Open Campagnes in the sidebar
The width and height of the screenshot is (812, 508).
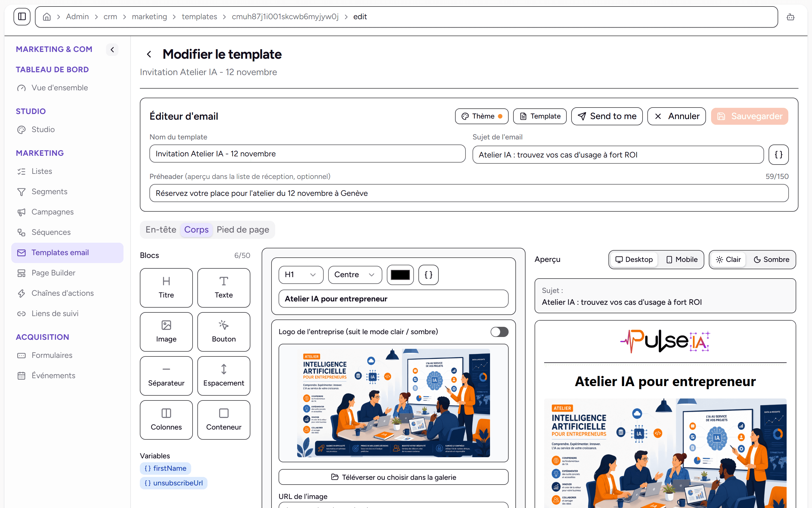click(67, 212)
